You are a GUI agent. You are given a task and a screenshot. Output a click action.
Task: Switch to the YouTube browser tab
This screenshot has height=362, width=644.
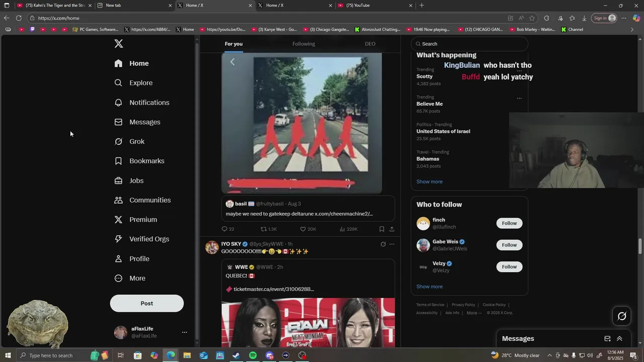[x=374, y=5]
